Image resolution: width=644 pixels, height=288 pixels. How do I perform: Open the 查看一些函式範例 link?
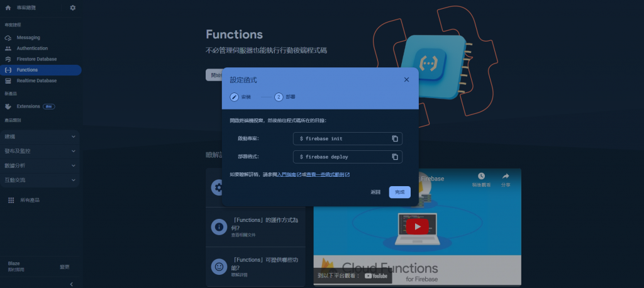(x=328, y=175)
